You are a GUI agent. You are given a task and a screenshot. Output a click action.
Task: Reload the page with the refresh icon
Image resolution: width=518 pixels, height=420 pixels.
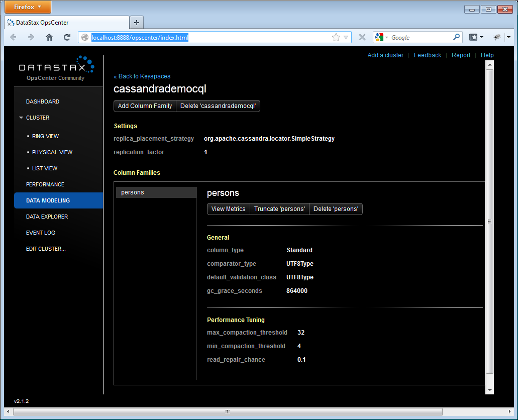(67, 37)
